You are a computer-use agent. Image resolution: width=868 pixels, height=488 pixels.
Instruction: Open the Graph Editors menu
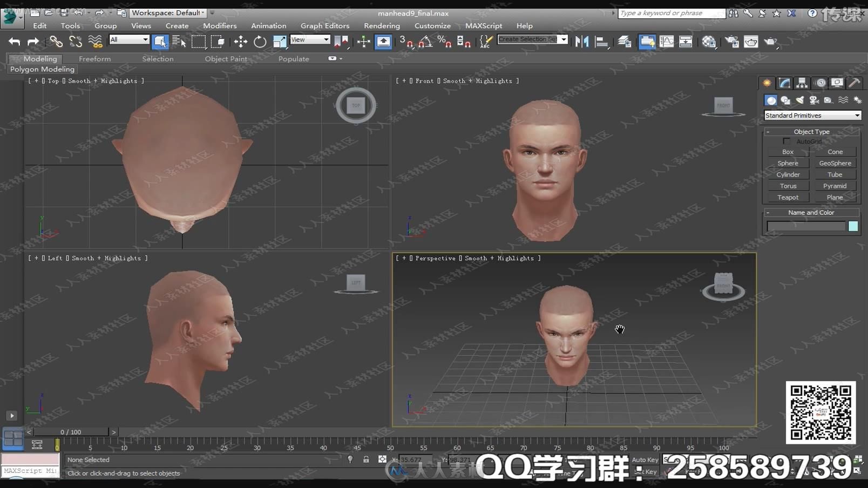(x=325, y=25)
